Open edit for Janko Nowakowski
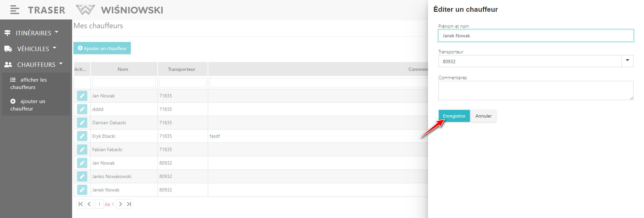Image resolution: width=644 pixels, height=218 pixels. point(82,176)
